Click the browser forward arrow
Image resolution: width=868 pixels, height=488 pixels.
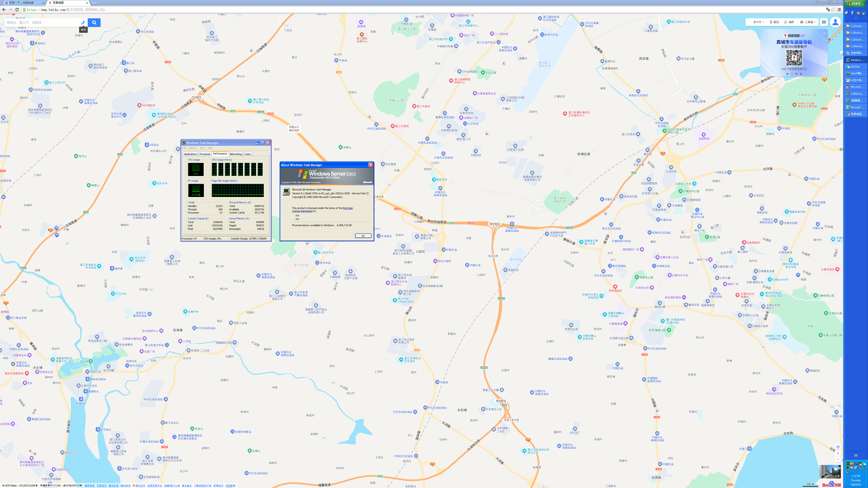pos(10,9)
